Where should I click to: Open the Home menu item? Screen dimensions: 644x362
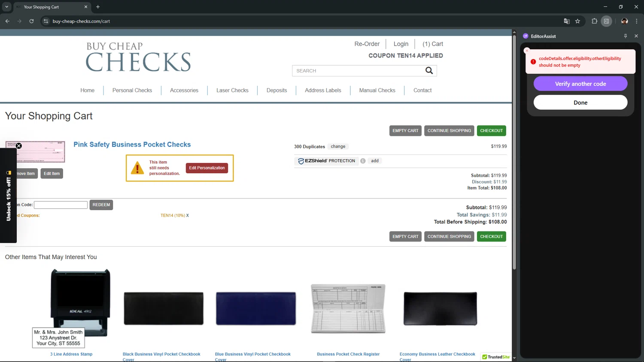pyautogui.click(x=87, y=90)
